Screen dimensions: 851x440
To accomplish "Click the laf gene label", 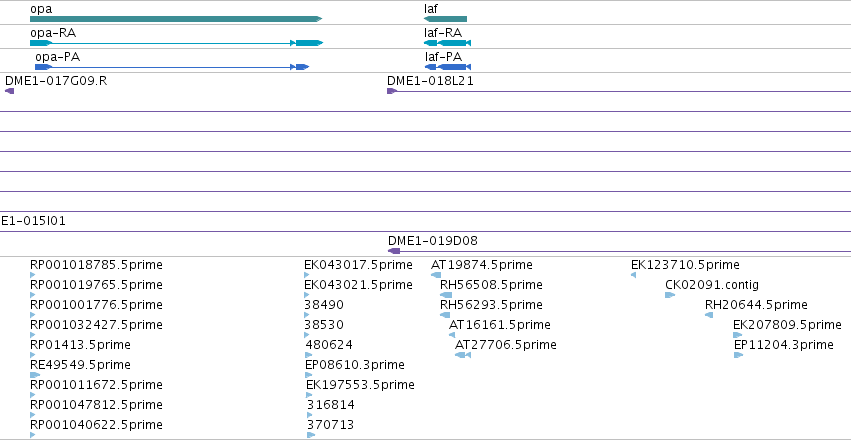I will coord(431,9).
